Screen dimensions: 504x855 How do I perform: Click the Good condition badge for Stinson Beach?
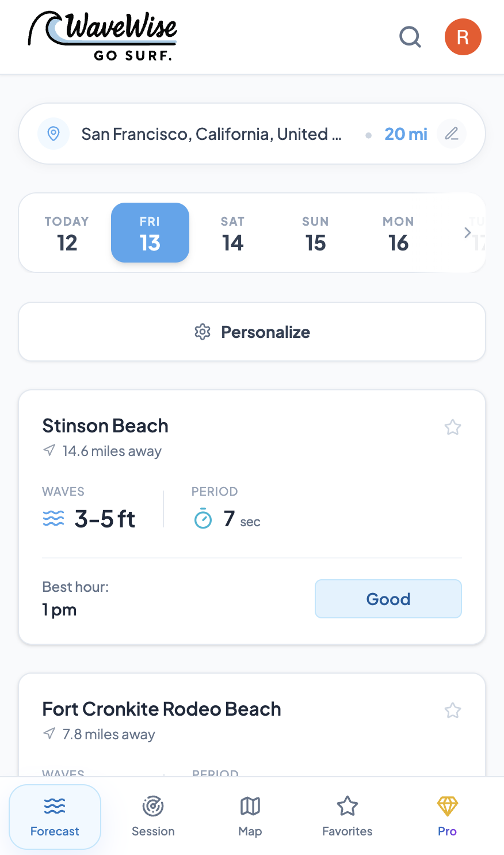388,599
